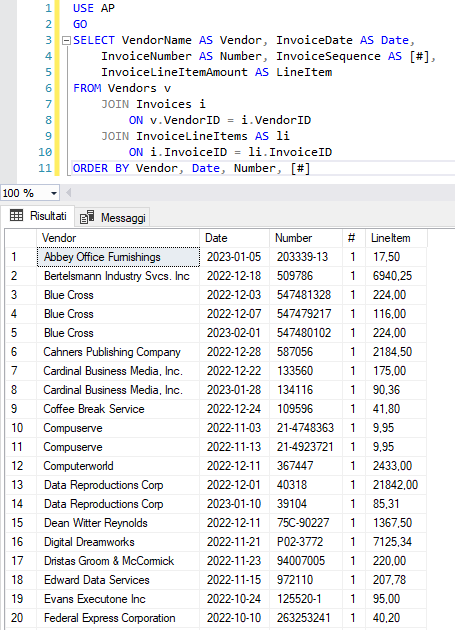Screen dimensions: 455x630
Task: Open the 100 % zoom dropdown
Action: (53, 193)
